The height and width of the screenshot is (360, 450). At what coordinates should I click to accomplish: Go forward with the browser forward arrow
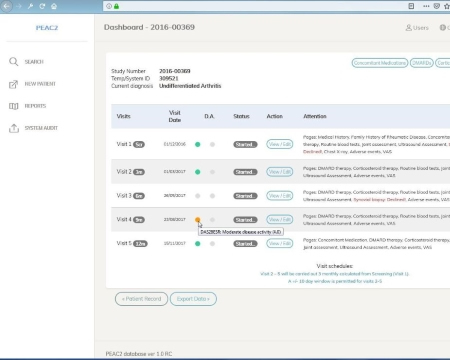(x=19, y=6)
